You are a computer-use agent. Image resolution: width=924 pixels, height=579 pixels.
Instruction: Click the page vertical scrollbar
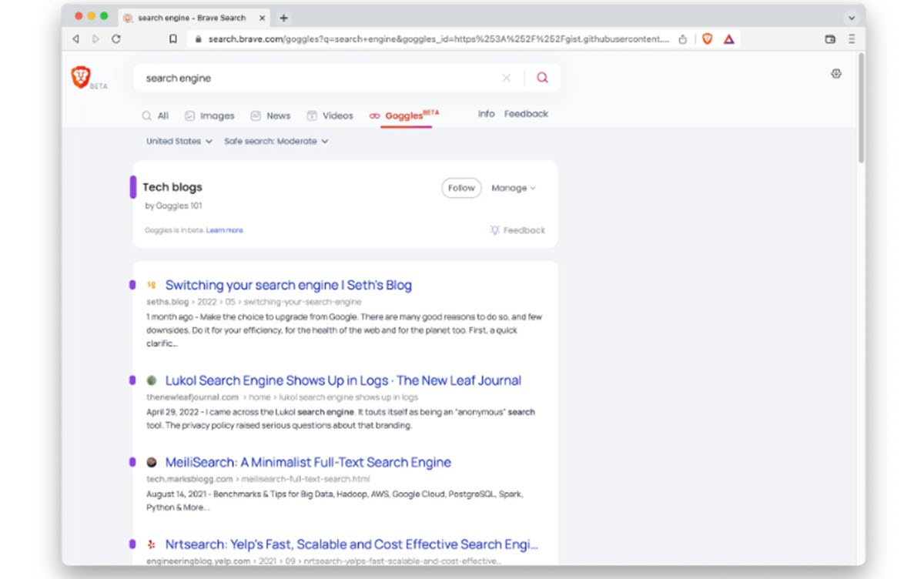861,108
